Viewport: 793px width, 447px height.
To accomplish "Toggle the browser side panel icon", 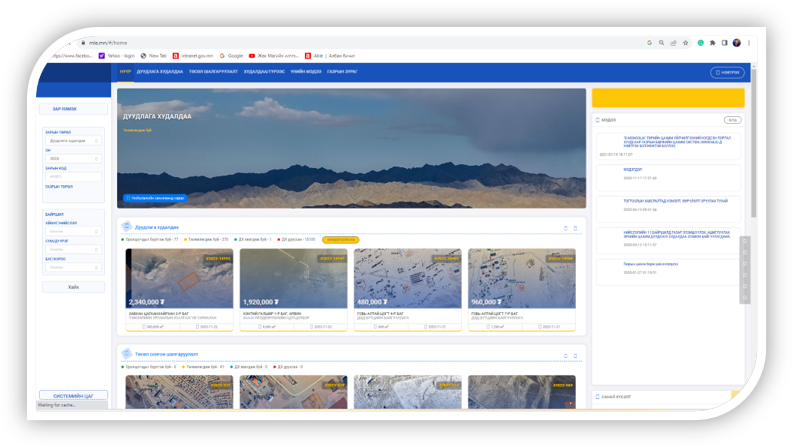I will coord(725,43).
